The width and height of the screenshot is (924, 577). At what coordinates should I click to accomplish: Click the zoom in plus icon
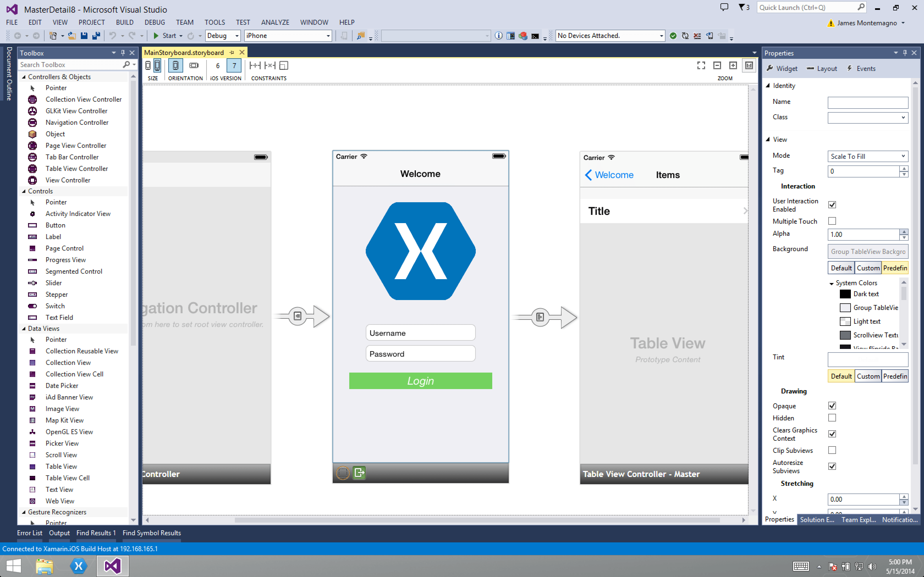733,66
